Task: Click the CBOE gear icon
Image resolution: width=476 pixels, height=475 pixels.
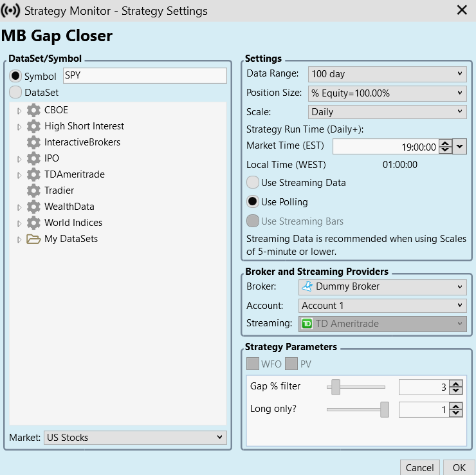Action: (x=33, y=110)
